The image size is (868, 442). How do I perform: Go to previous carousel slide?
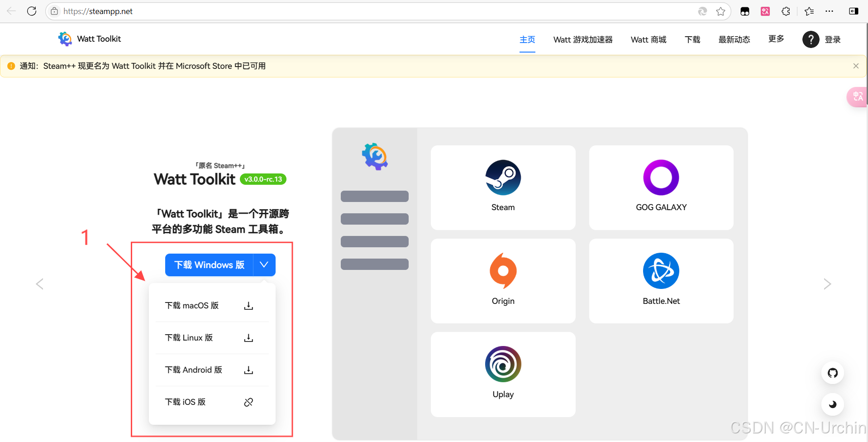click(40, 284)
